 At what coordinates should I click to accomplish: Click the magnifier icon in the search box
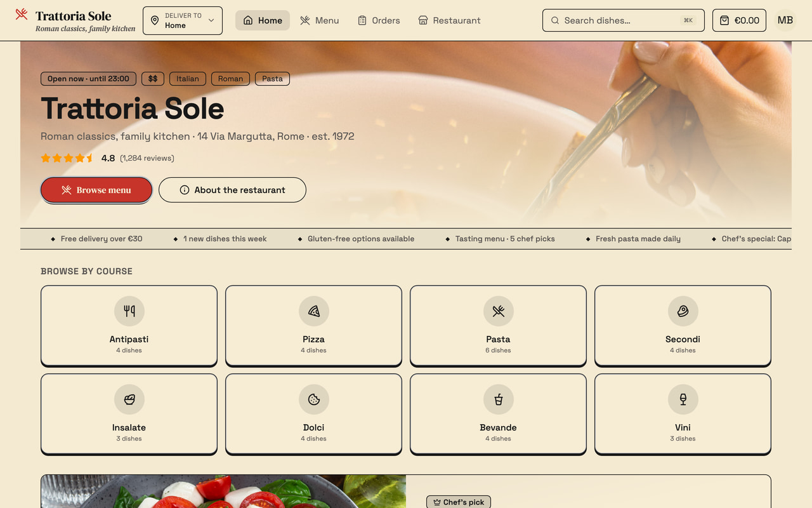coord(555,20)
